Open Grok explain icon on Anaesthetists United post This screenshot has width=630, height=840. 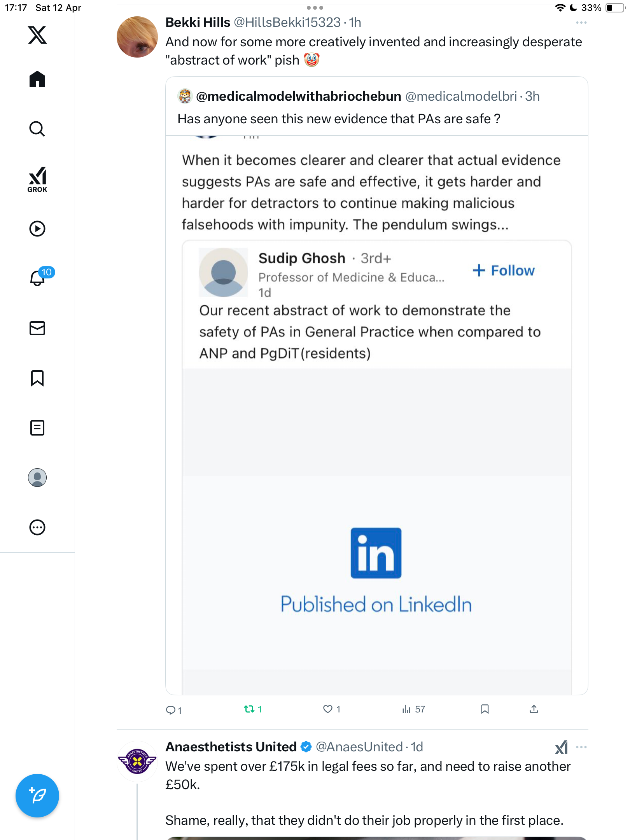click(x=561, y=747)
